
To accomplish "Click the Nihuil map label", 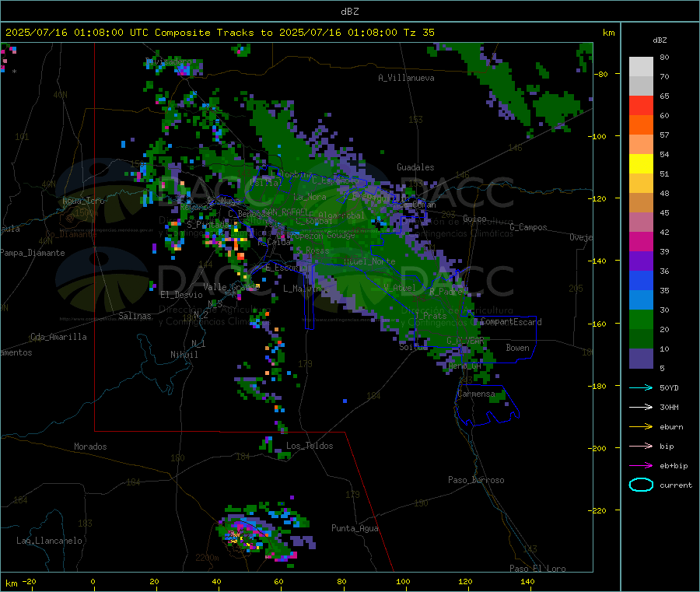I will pos(184,355).
